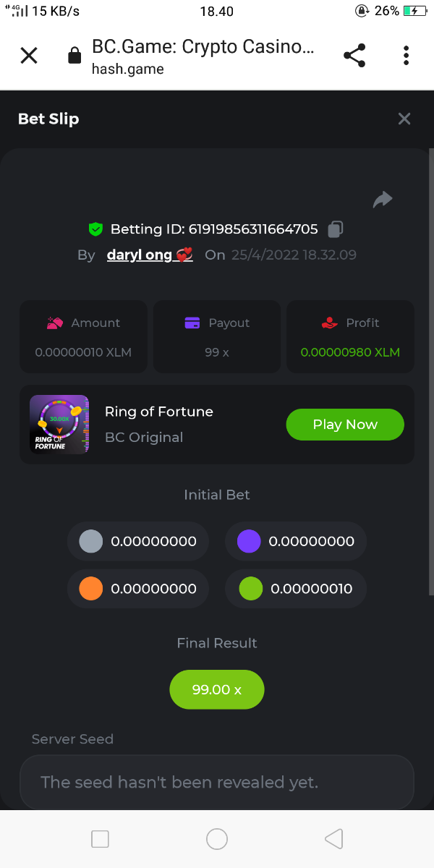Click the purple color bet swatch
The image size is (434, 868).
249,541
